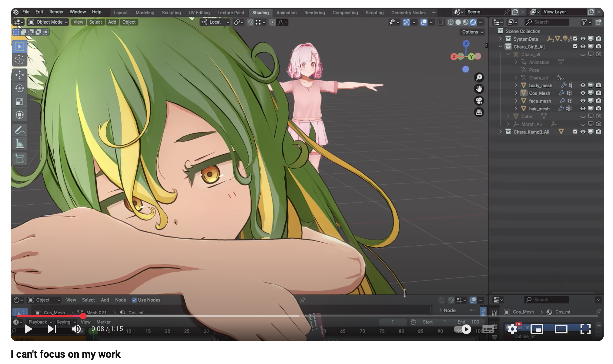Select the Scale tool

point(20,102)
